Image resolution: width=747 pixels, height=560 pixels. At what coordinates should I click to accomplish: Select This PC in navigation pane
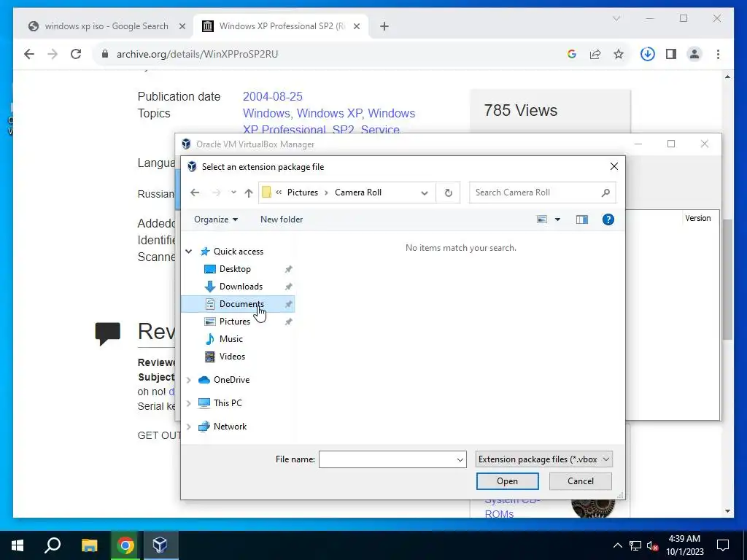click(228, 403)
